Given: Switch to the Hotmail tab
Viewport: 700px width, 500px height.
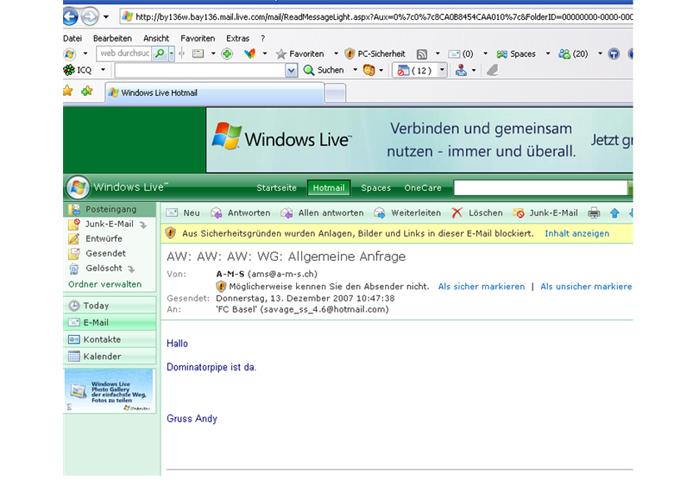Looking at the screenshot, I should pos(328,188).
